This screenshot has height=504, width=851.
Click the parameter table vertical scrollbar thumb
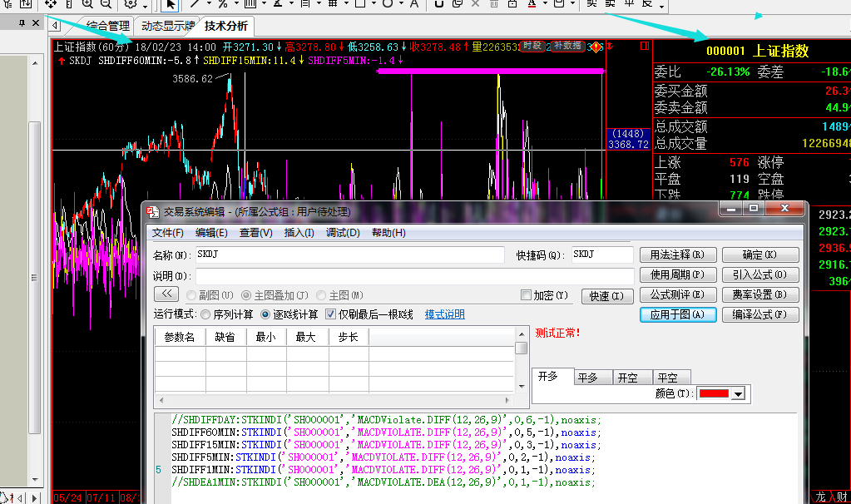pyautogui.click(x=521, y=348)
